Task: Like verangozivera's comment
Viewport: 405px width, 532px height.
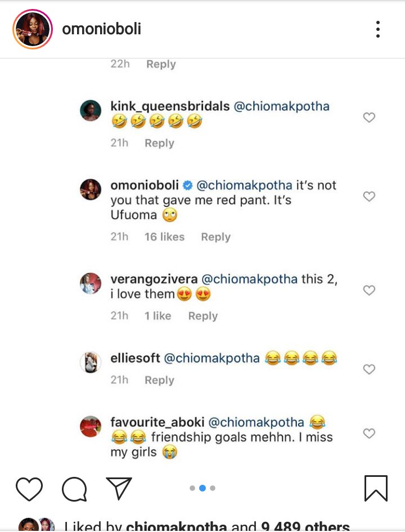Action: (369, 290)
